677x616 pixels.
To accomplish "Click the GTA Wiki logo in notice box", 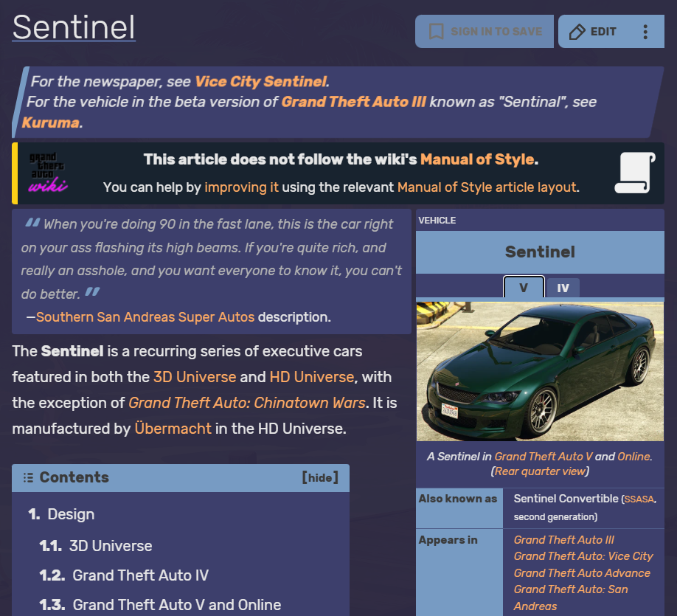I will click(48, 173).
